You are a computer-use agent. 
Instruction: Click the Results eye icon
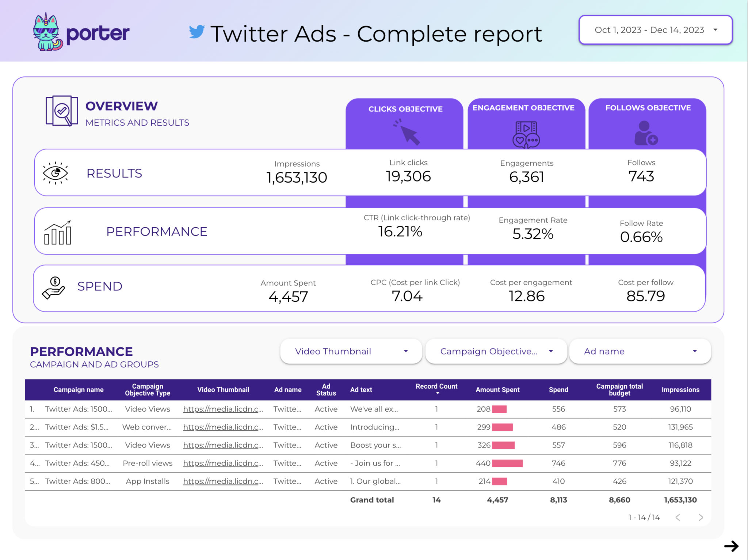[56, 172]
